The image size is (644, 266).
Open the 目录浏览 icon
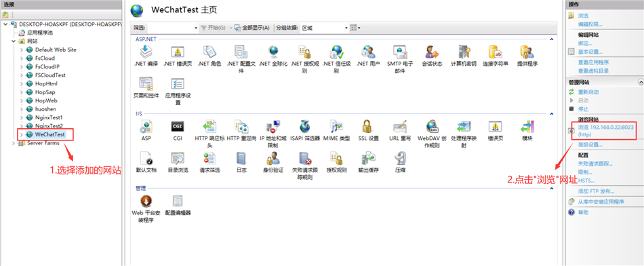(178, 158)
